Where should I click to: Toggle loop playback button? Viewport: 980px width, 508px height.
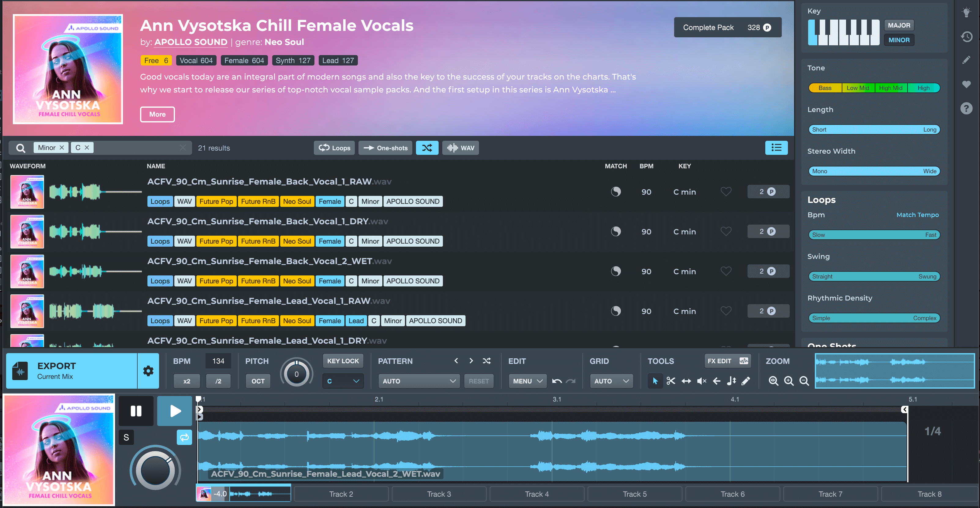tap(184, 437)
